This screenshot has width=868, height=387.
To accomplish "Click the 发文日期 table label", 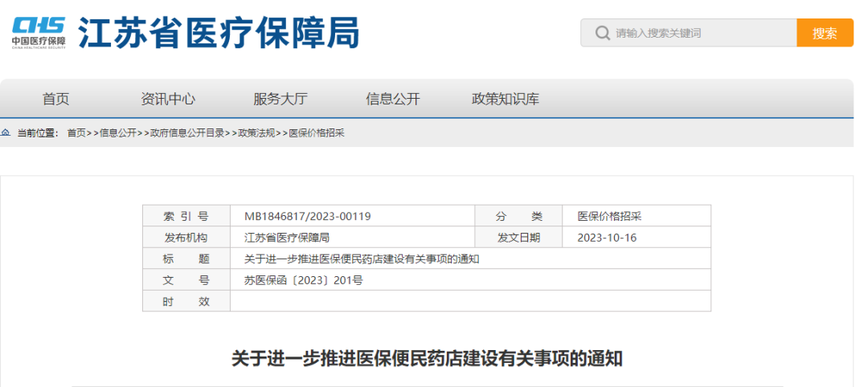I will [x=518, y=238].
